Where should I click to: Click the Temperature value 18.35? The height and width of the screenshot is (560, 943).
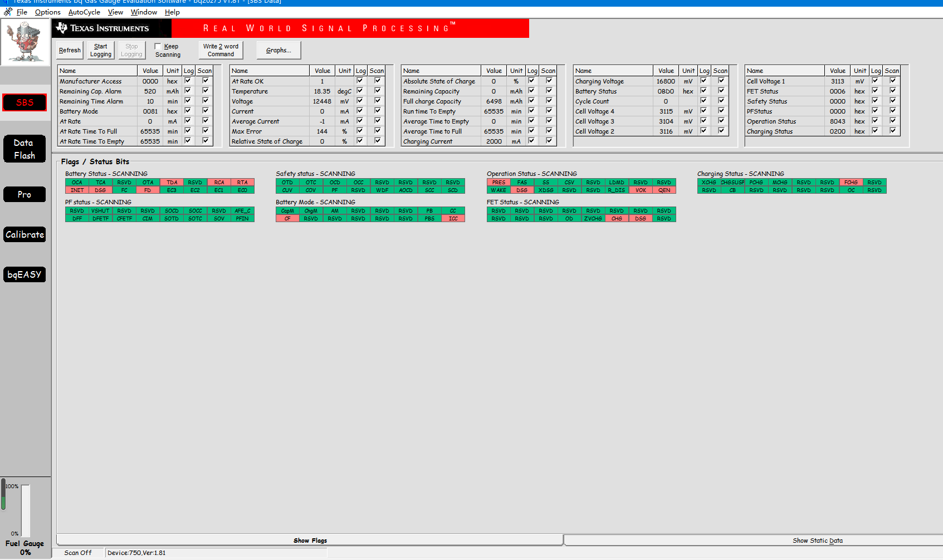tap(322, 91)
